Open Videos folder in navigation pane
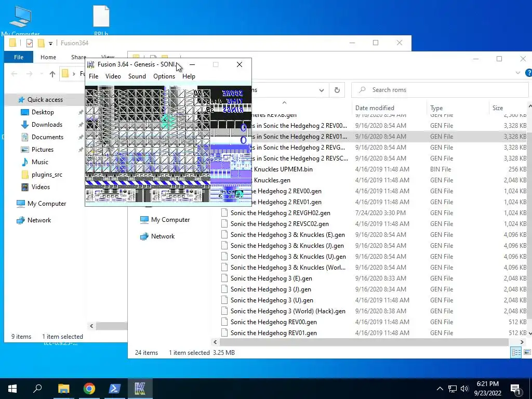 coord(41,187)
